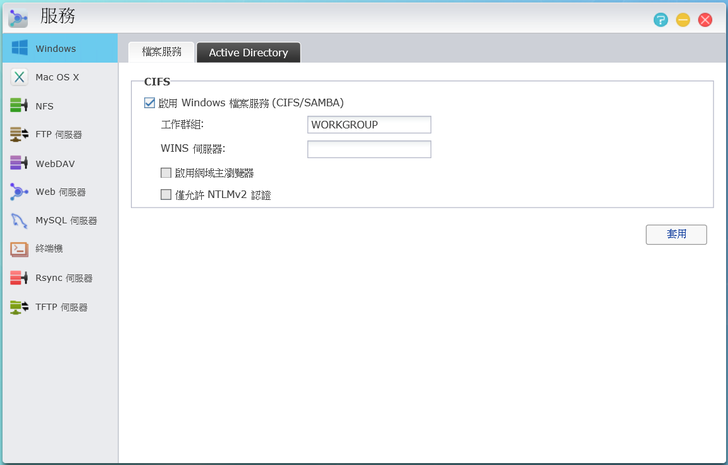
Task: Open the help question mark icon
Action: pos(660,19)
